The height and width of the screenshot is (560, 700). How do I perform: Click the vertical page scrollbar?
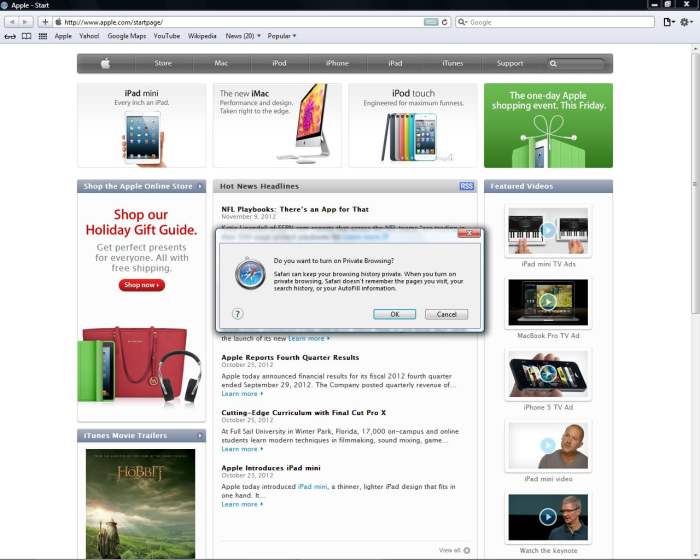click(x=696, y=183)
